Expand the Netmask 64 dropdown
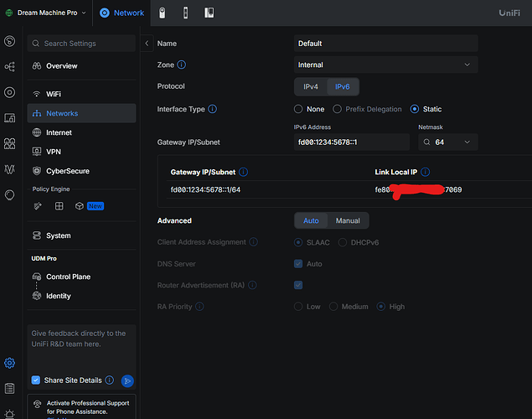 click(448, 142)
